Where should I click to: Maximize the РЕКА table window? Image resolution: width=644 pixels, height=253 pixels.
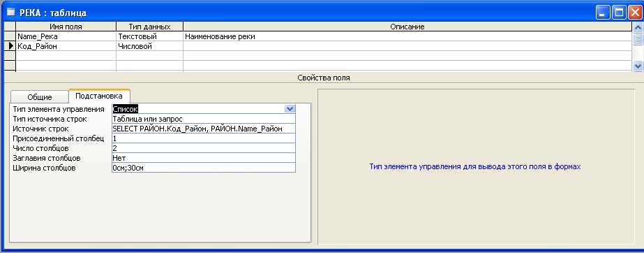click(618, 13)
